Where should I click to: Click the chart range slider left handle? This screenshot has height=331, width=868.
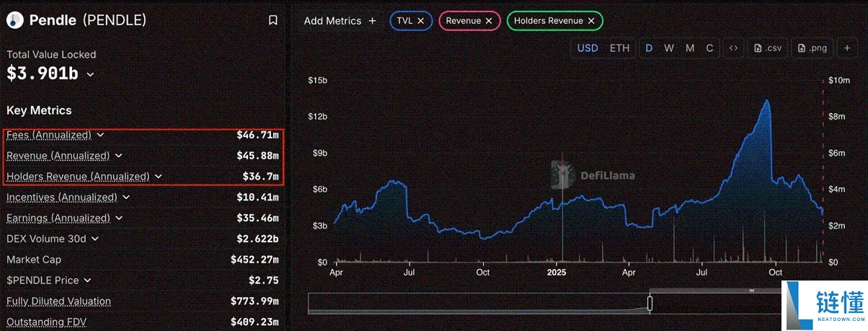(650, 303)
